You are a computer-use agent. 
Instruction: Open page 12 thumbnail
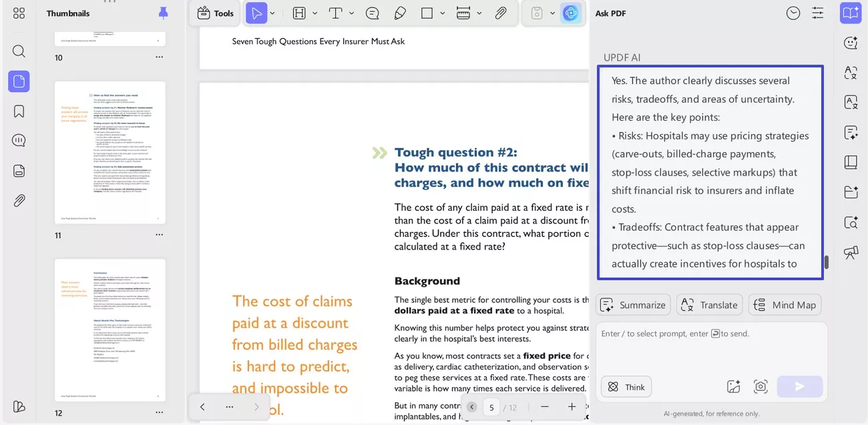pyautogui.click(x=110, y=330)
